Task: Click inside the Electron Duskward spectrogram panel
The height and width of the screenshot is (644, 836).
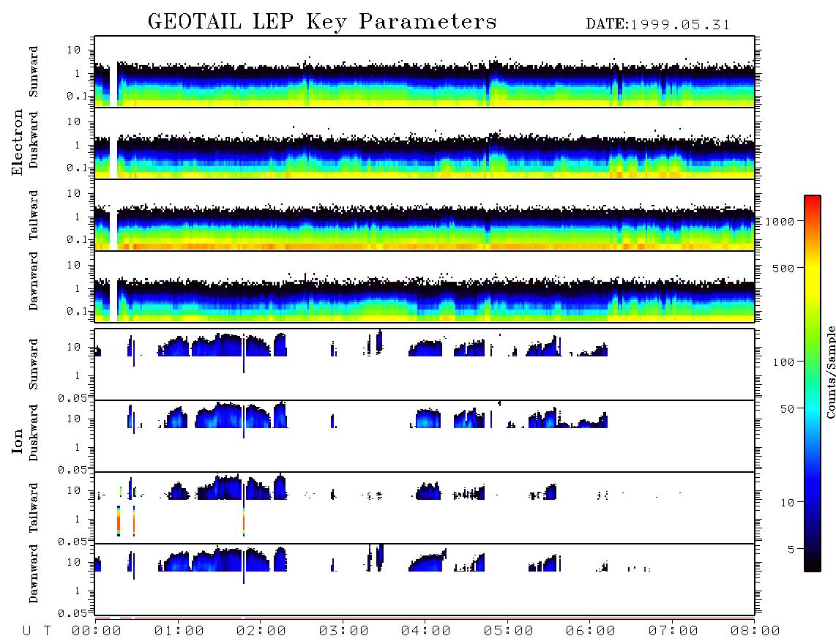Action: tap(425, 143)
